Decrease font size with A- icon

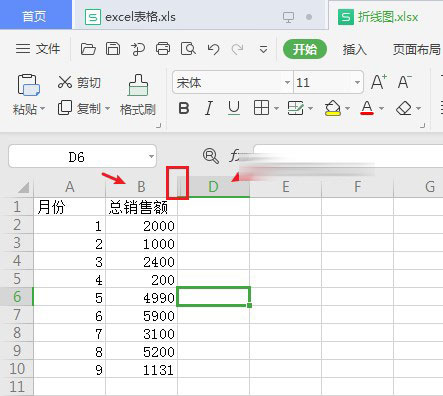point(405,82)
